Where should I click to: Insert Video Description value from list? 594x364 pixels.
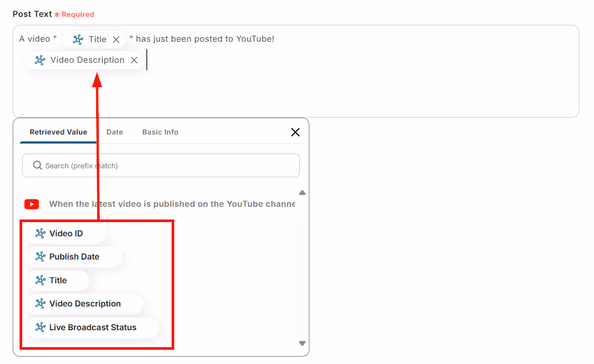point(85,304)
